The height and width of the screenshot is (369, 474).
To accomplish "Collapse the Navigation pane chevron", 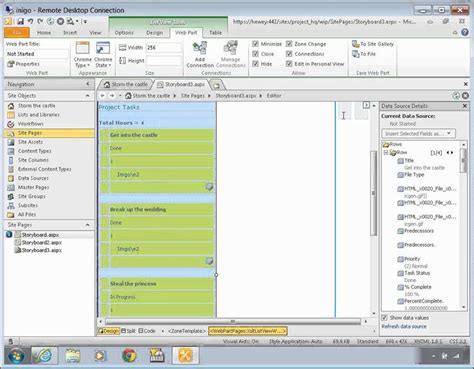I will (x=88, y=84).
